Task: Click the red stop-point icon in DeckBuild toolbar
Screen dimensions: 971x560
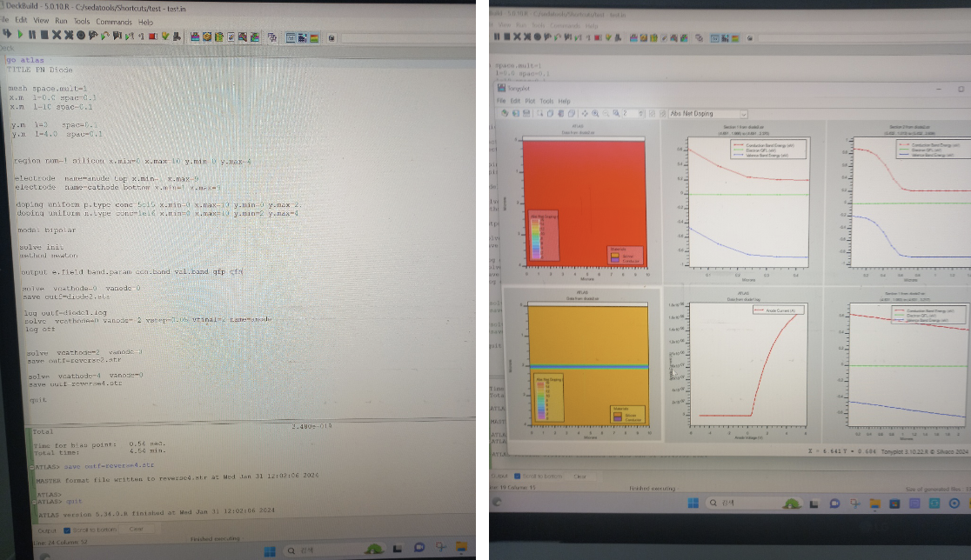Action: pos(153,37)
